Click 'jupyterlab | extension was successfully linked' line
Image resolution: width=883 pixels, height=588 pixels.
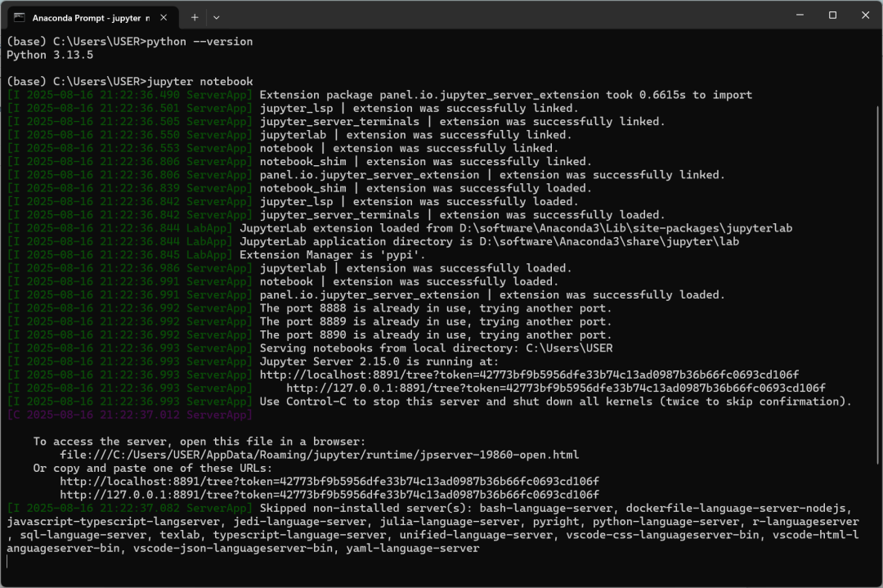coord(415,135)
